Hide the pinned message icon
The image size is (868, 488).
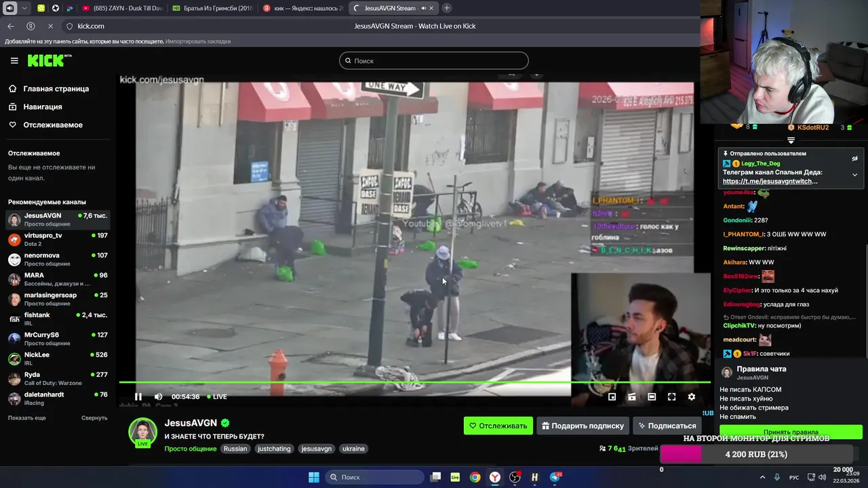coord(854,159)
